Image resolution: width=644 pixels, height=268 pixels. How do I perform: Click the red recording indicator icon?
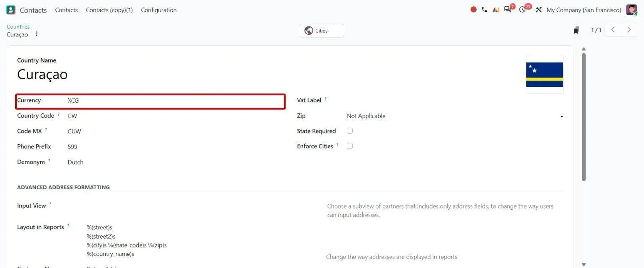click(x=473, y=10)
